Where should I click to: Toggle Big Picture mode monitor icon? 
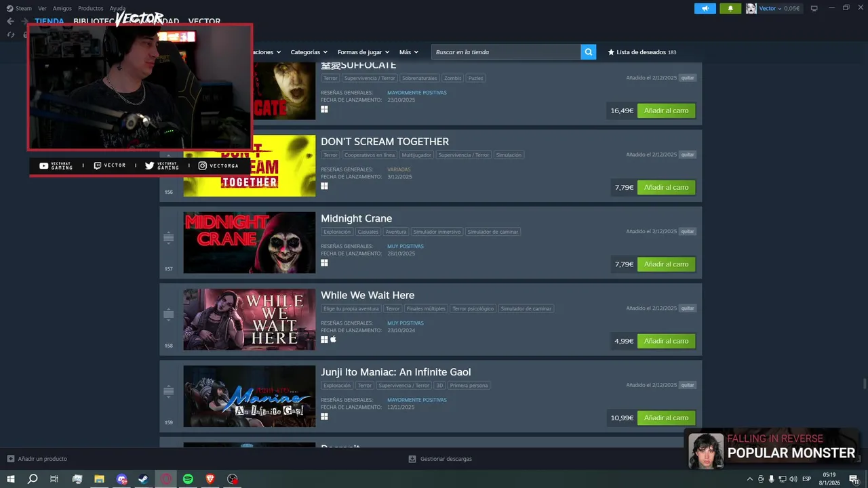pos(814,8)
